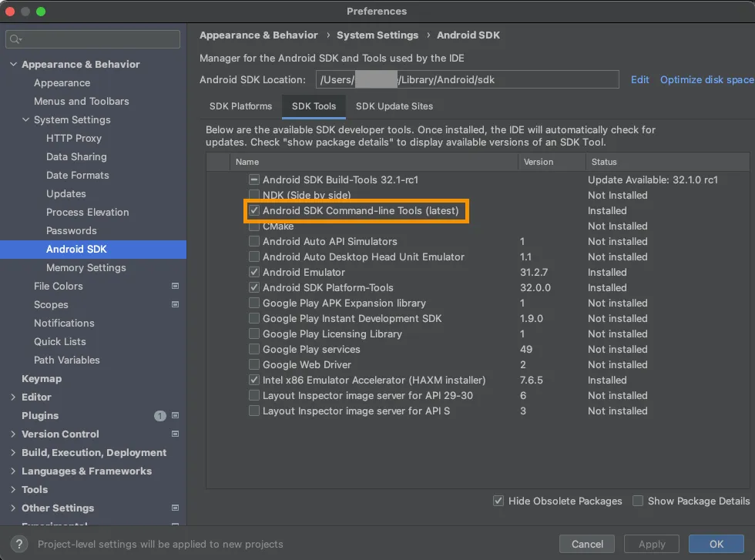Check Android Auto Desktop Head Unit Emulator
Image resolution: width=755 pixels, height=560 pixels.
[253, 257]
